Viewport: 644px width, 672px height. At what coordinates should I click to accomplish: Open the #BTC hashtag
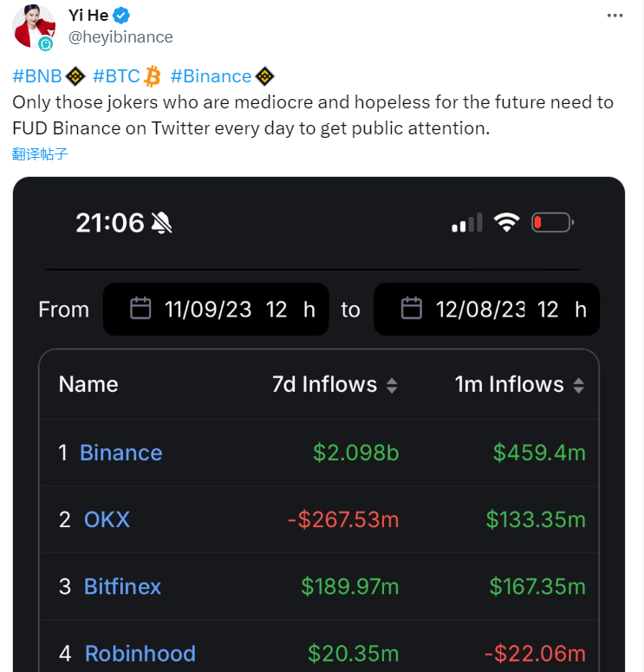(116, 76)
